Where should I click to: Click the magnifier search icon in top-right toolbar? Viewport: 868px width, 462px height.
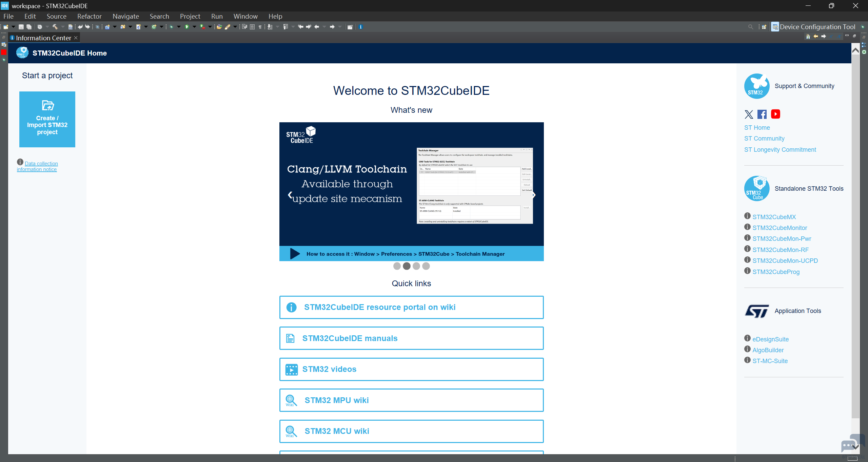point(751,27)
